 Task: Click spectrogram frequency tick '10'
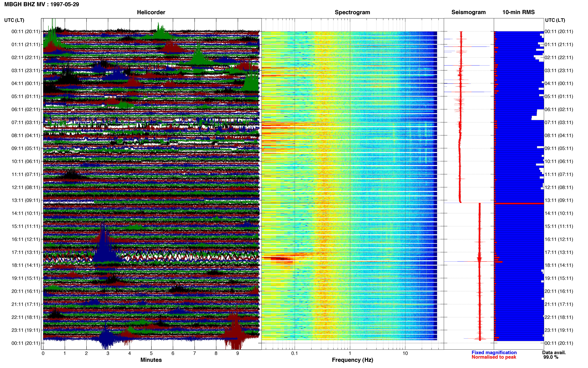click(405, 353)
